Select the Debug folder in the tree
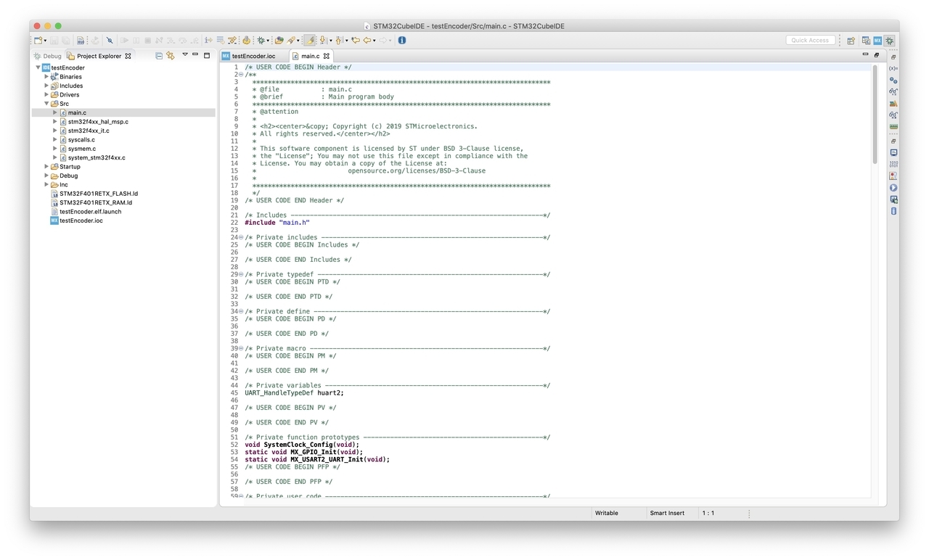929x560 pixels. point(69,176)
